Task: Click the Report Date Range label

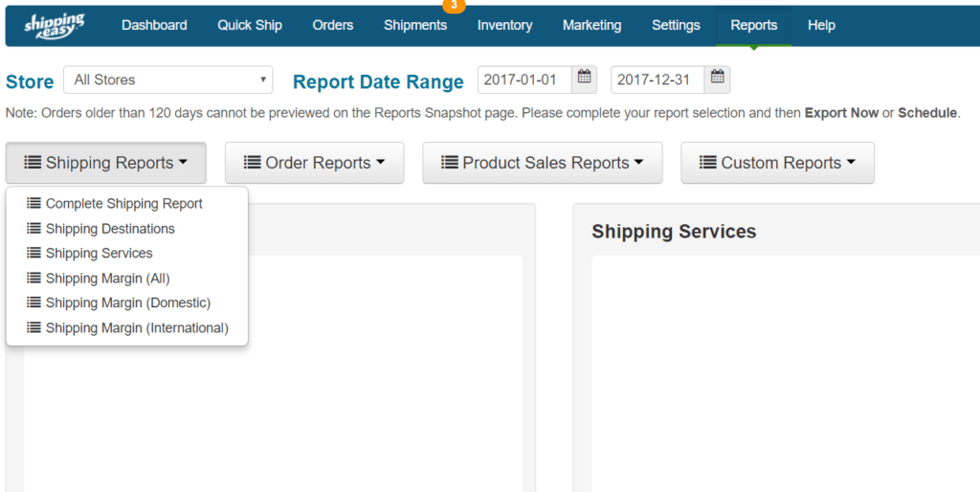Action: click(x=378, y=81)
